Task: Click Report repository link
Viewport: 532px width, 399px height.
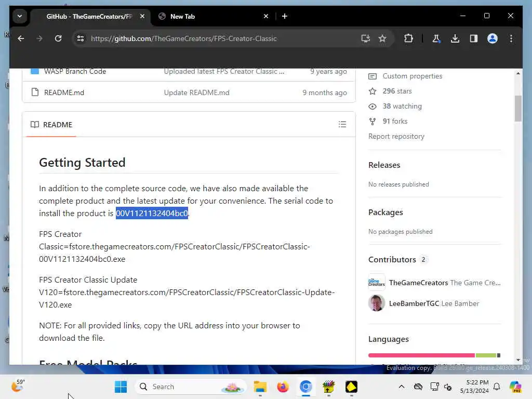Action: click(x=396, y=137)
